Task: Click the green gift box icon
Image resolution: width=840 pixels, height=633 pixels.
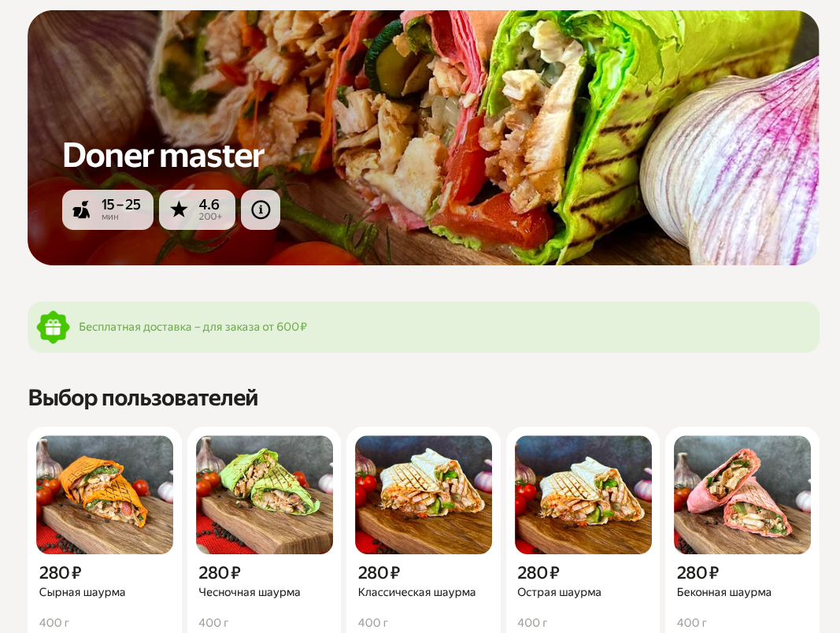Action: (x=53, y=327)
